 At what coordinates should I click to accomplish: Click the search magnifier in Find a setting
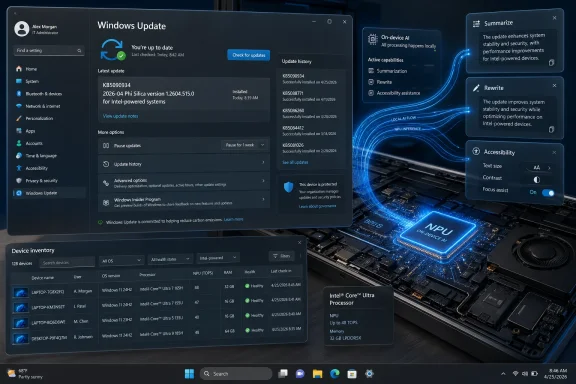point(79,50)
